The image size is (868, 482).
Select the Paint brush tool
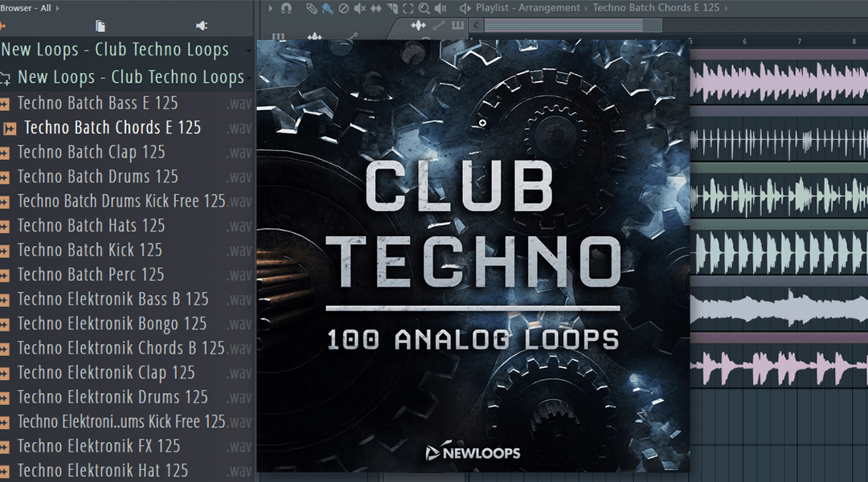327,8
